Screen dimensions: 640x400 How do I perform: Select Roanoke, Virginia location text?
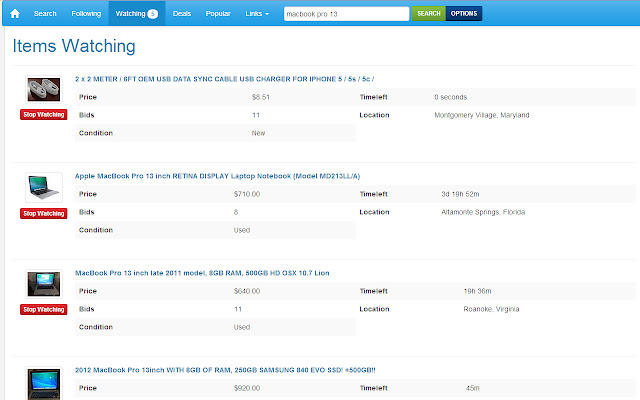491,309
